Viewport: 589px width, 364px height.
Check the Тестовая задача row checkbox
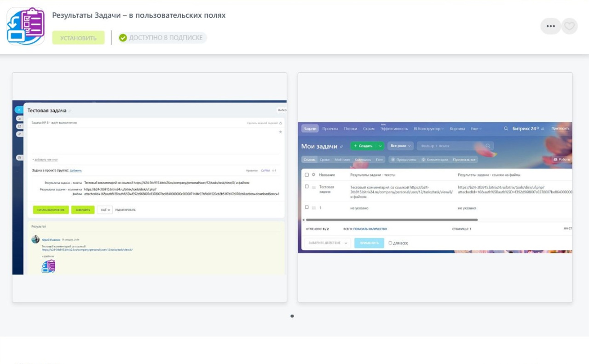(307, 187)
